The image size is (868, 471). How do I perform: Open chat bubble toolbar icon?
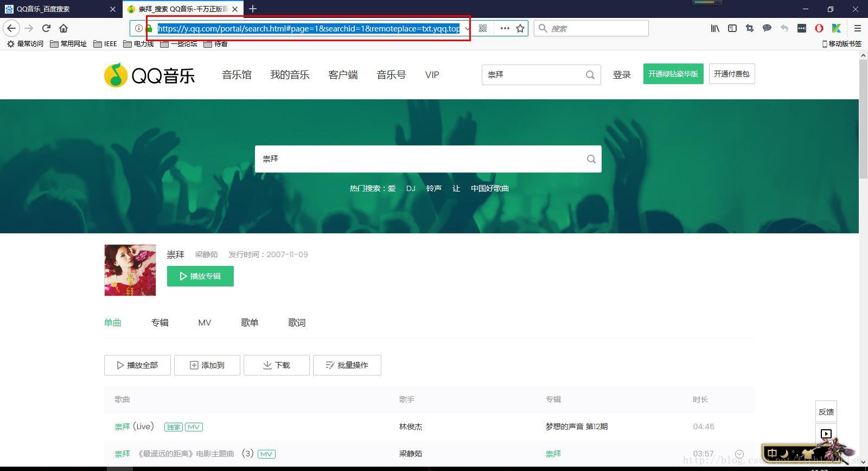coord(767,28)
